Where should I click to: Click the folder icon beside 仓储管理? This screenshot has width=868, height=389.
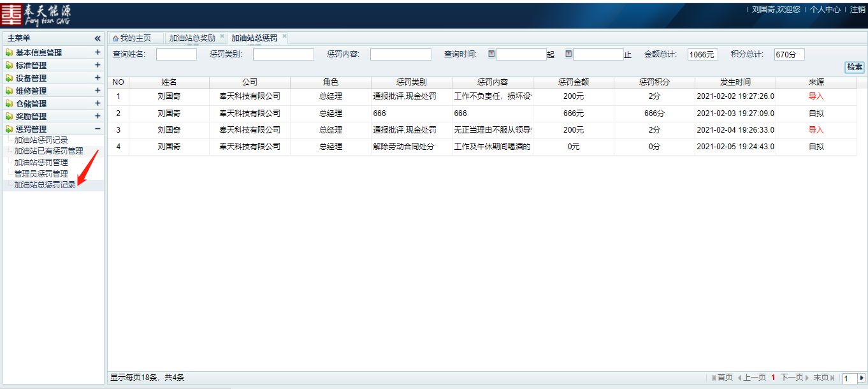[x=9, y=104]
